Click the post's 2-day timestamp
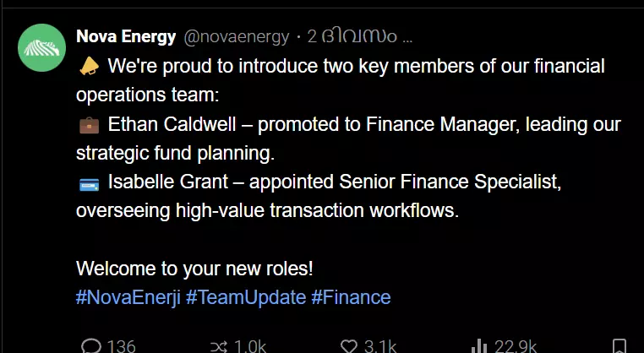The image size is (644, 353). (348, 36)
